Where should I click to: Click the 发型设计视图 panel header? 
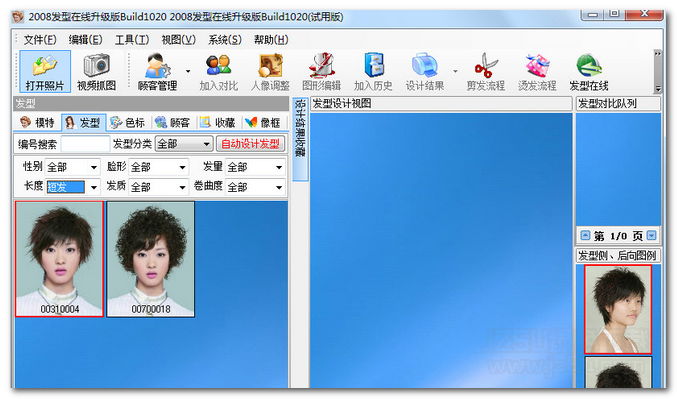[441, 104]
